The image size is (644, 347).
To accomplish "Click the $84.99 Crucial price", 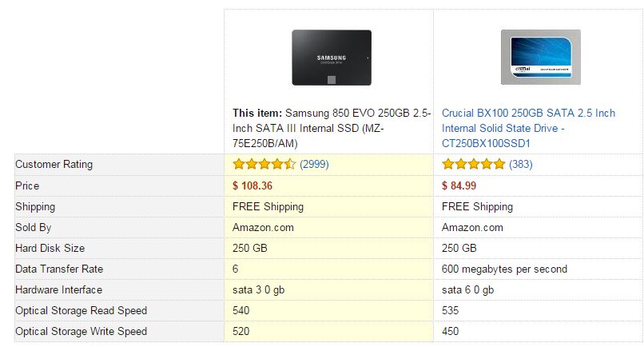I will [459, 185].
